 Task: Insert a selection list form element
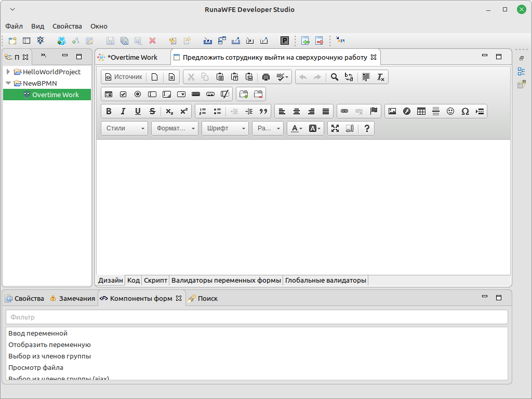[x=181, y=95]
